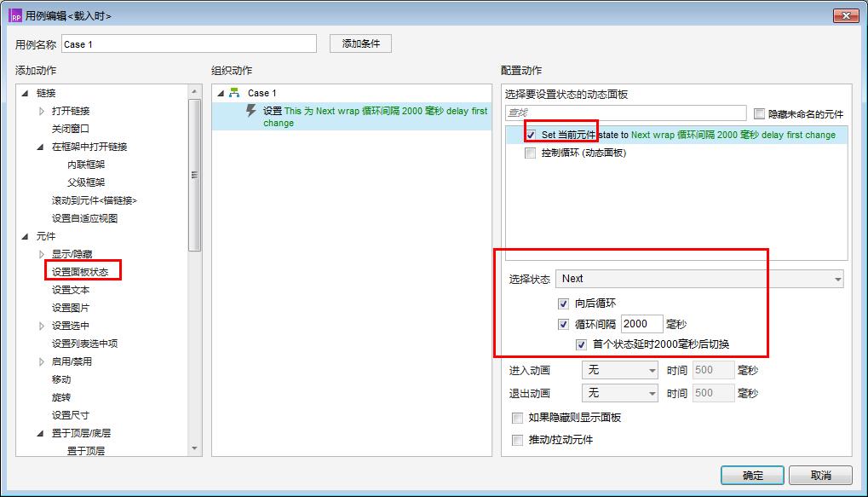Check the 控制循环 (动态面板) checkbox
Image resolution: width=868 pixels, height=497 pixels.
[531, 153]
